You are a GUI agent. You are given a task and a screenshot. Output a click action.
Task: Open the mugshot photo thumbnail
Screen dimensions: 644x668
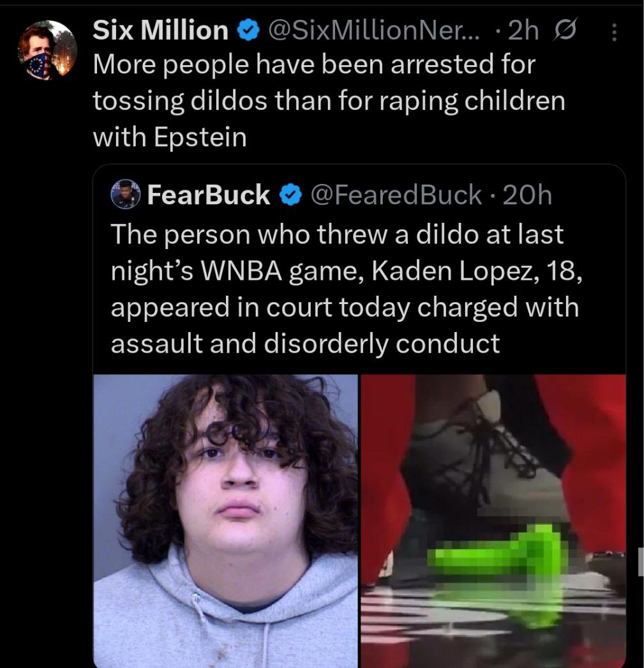[225, 521]
